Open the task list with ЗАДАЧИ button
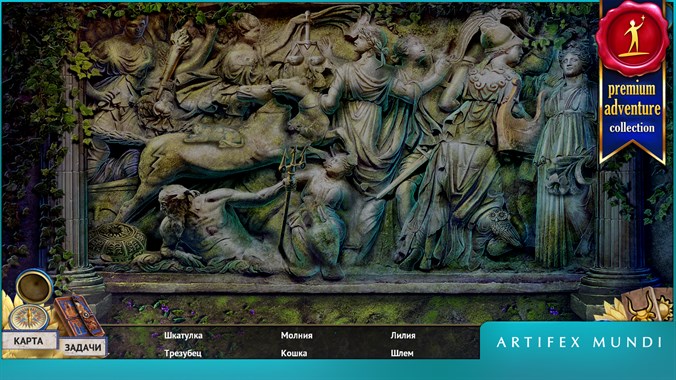 pos(82,347)
